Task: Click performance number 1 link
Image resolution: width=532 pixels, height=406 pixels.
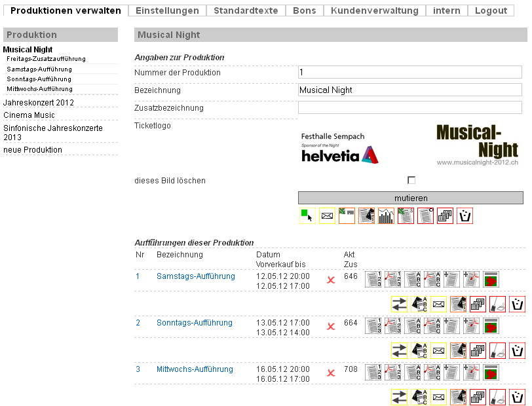Action: coord(138,276)
